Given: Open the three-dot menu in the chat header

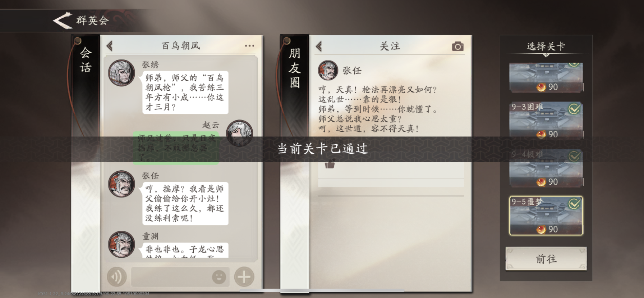Looking at the screenshot, I should coord(249,46).
